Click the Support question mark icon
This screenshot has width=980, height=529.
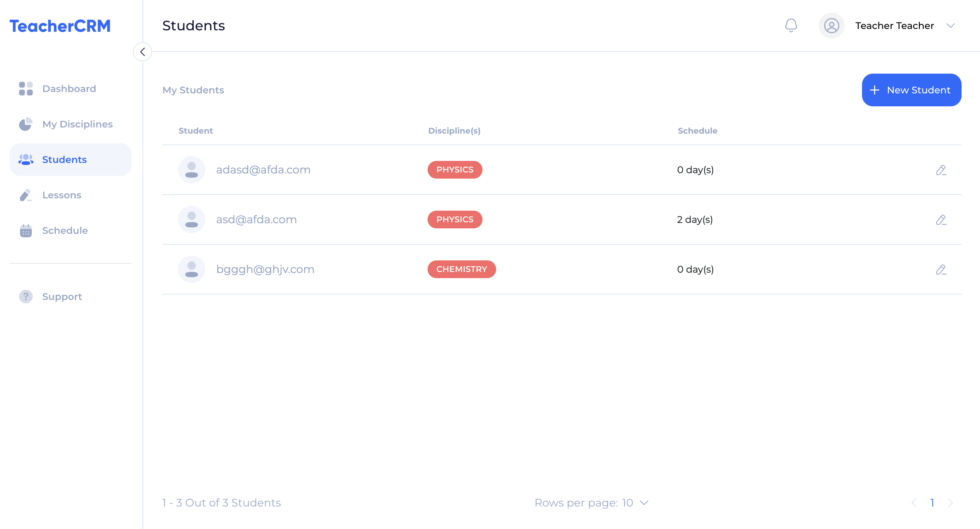point(26,296)
